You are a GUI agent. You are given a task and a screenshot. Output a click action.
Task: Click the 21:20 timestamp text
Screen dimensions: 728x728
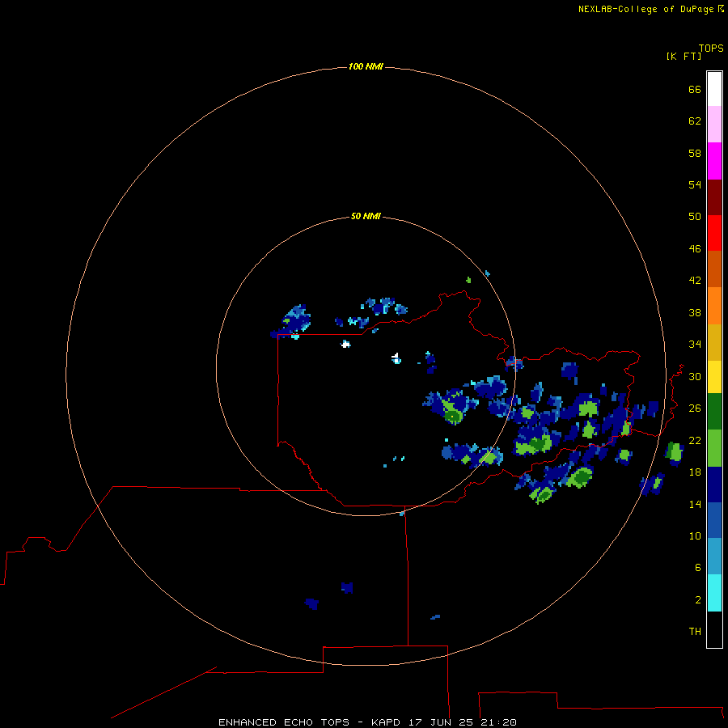(498, 722)
